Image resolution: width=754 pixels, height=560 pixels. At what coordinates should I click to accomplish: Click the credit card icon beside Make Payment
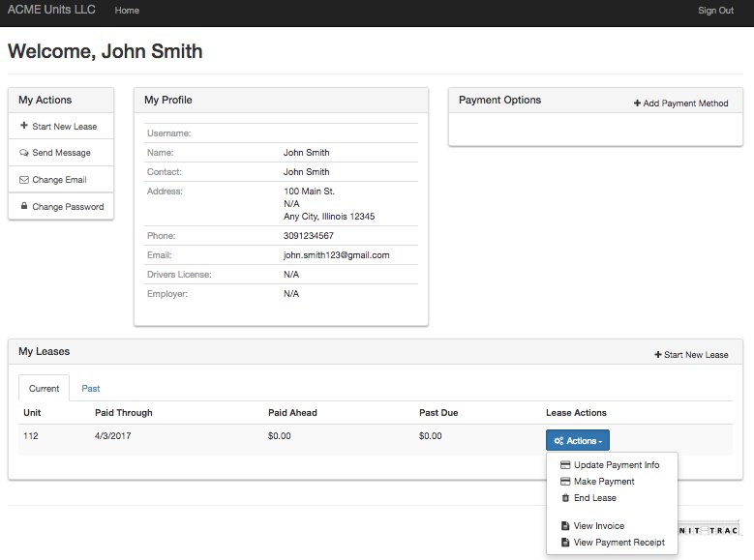[565, 481]
